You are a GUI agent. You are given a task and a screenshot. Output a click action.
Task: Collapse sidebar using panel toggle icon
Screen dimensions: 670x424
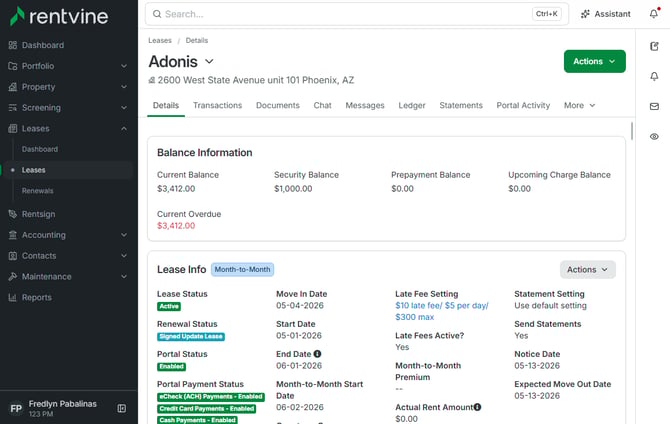122,409
